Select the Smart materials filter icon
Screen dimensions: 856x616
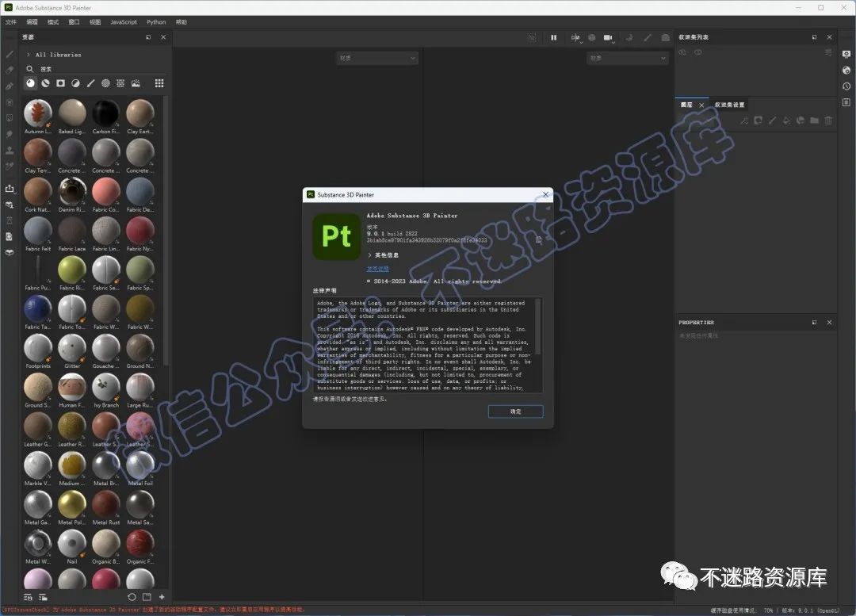[x=45, y=83]
